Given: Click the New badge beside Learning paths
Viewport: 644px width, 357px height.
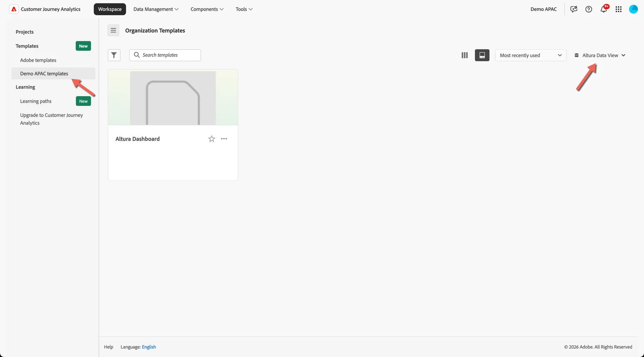Looking at the screenshot, I should 83,101.
